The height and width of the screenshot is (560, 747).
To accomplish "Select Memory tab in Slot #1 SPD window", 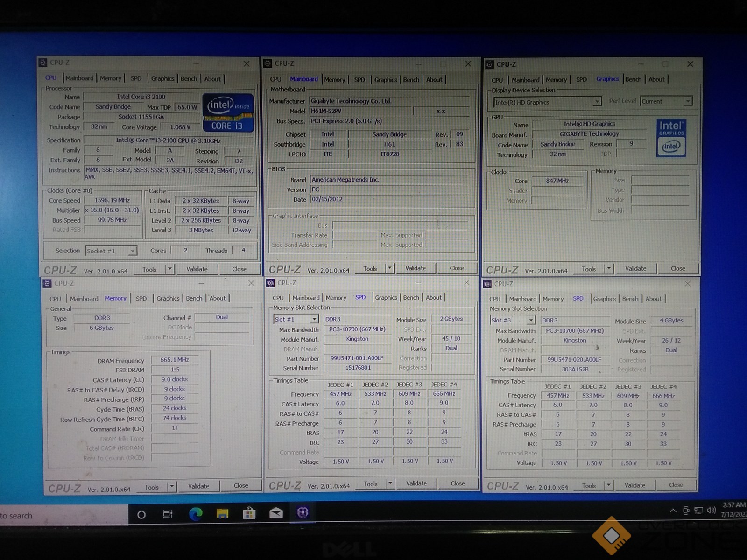I will pos(336,298).
